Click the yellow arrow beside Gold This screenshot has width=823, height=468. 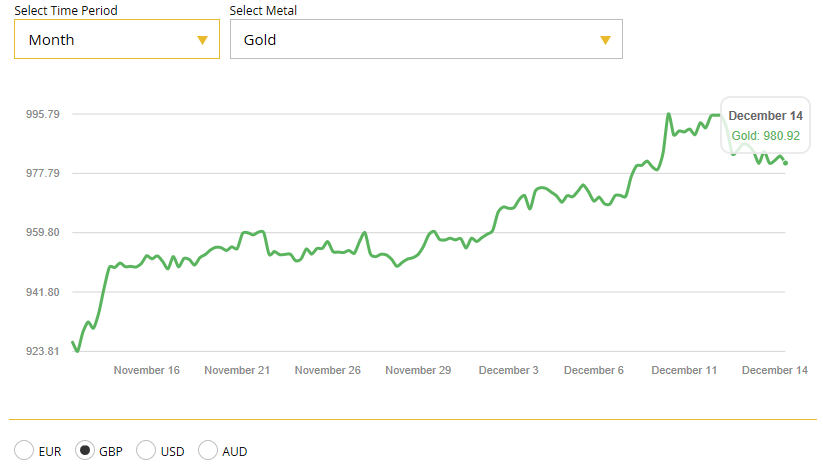coord(605,40)
